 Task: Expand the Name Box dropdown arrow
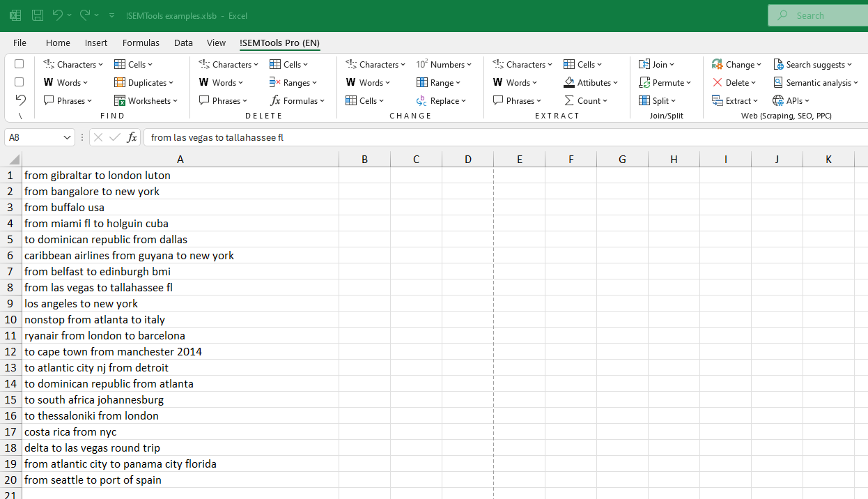click(x=67, y=138)
